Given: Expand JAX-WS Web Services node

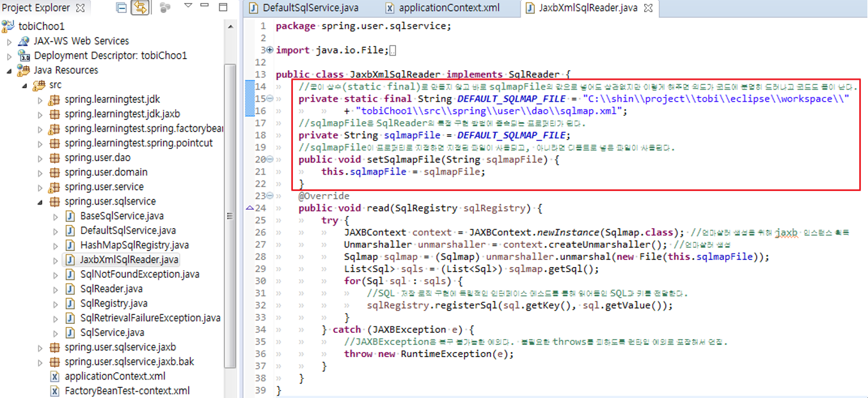Looking at the screenshot, I should click(x=9, y=42).
